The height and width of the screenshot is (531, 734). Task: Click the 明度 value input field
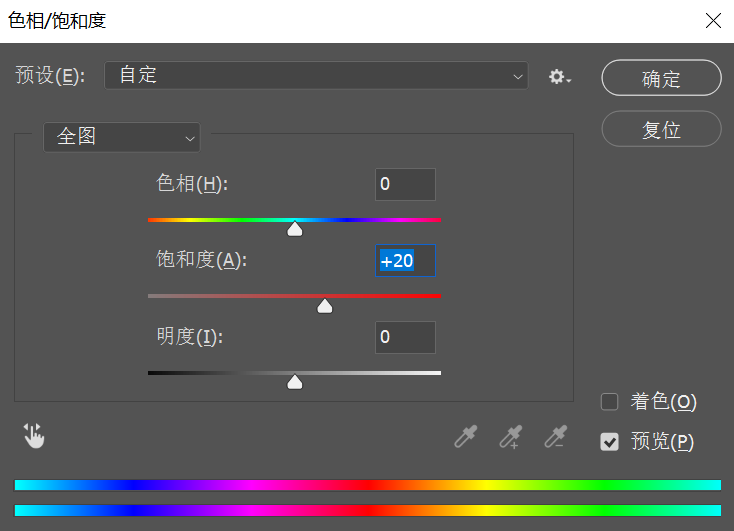click(x=405, y=337)
